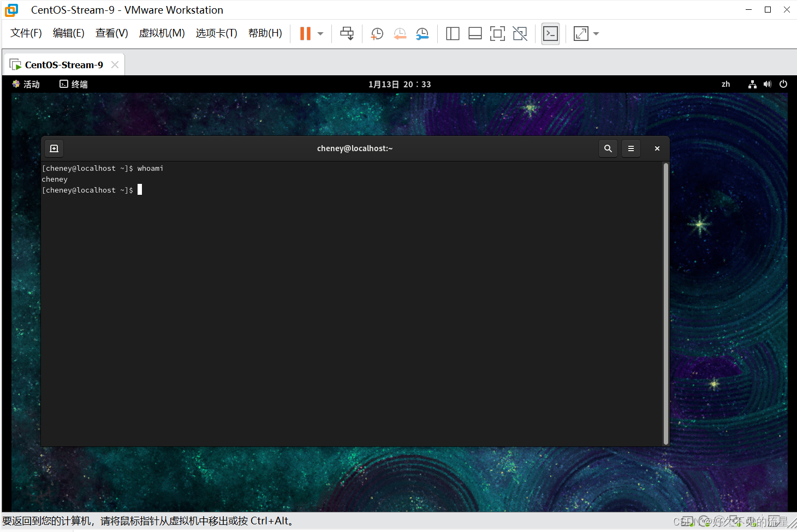The height and width of the screenshot is (532, 797).
Task: Open the 编辑(E) menu
Action: [x=69, y=33]
